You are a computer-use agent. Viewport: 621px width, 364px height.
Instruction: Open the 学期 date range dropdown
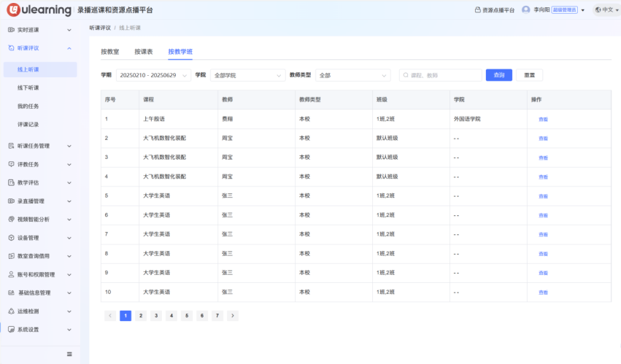pyautogui.click(x=153, y=75)
